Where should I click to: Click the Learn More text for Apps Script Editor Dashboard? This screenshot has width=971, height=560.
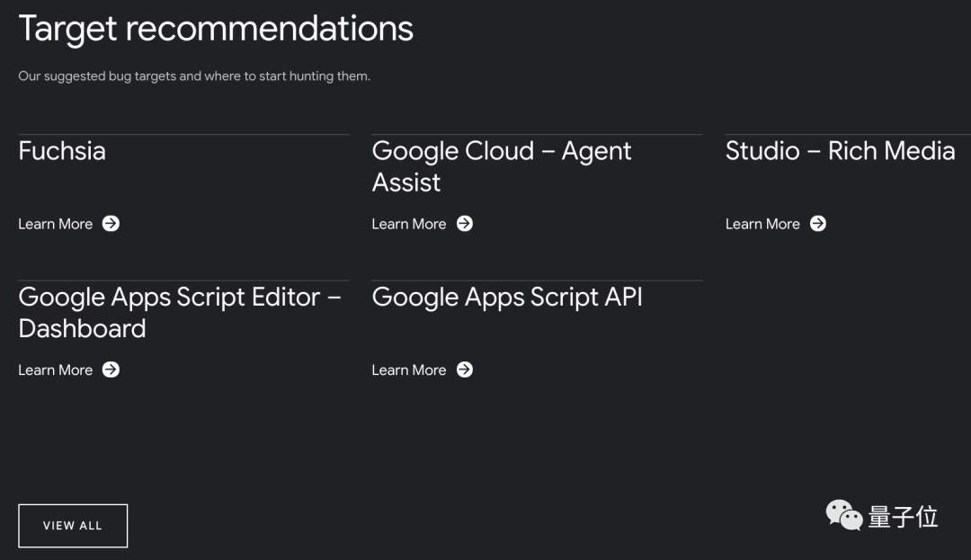pyautogui.click(x=56, y=369)
